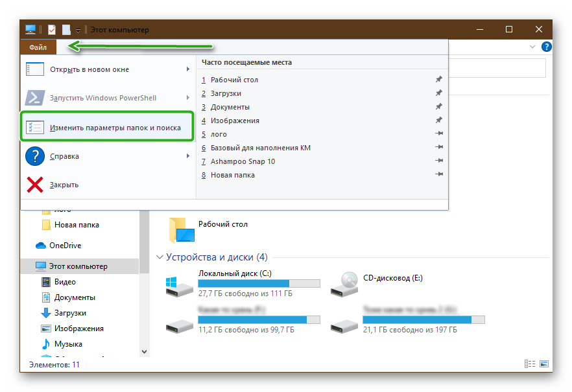The width and height of the screenshot is (572, 392).
Task: Switch to details view in status bar
Action: (530, 365)
